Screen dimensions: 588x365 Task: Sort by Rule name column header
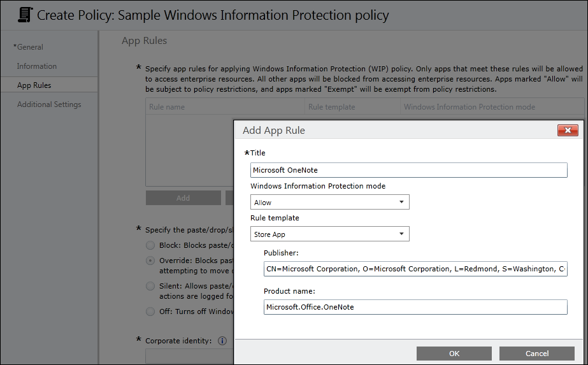pos(167,107)
